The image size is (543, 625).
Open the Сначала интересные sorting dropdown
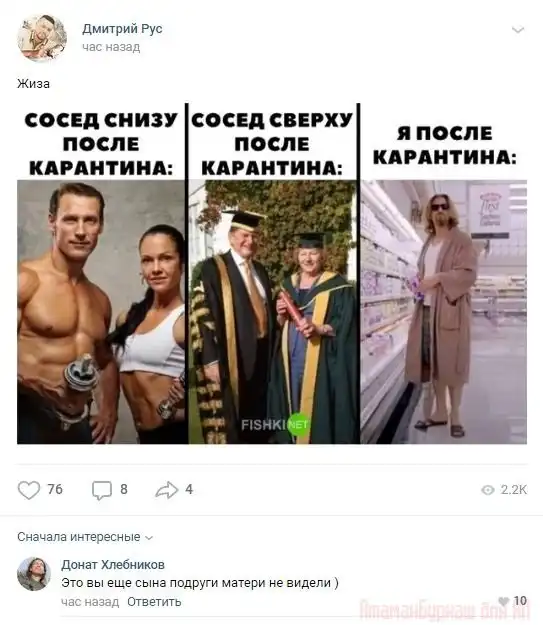(x=85, y=537)
